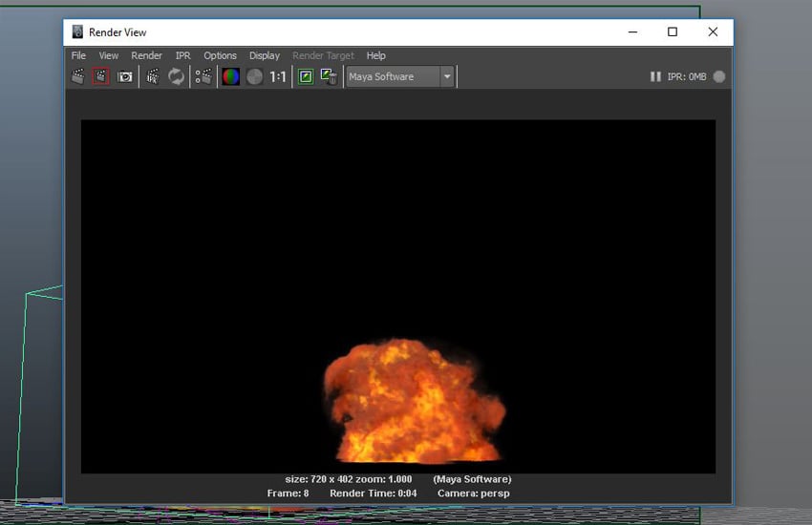Open the render settings icon
Screen dimensions: 812x525
pos(203,76)
